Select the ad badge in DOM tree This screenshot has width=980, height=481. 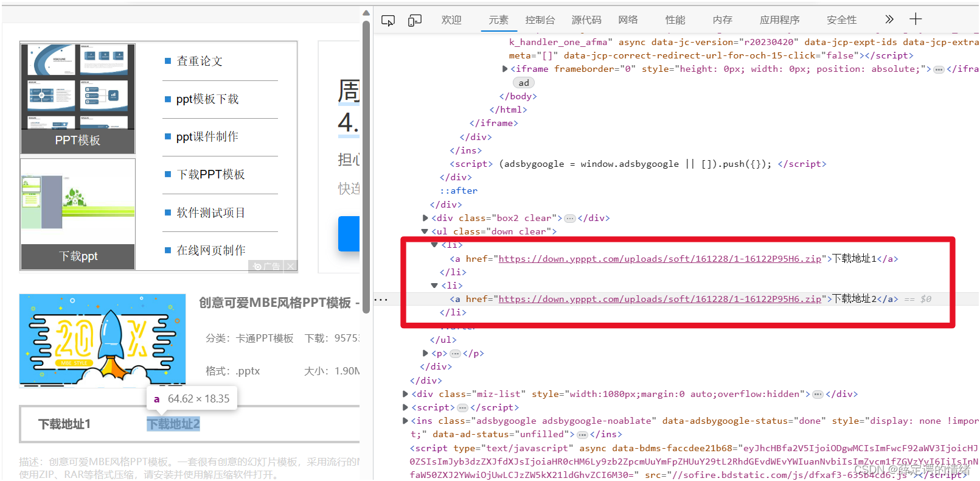(x=524, y=83)
